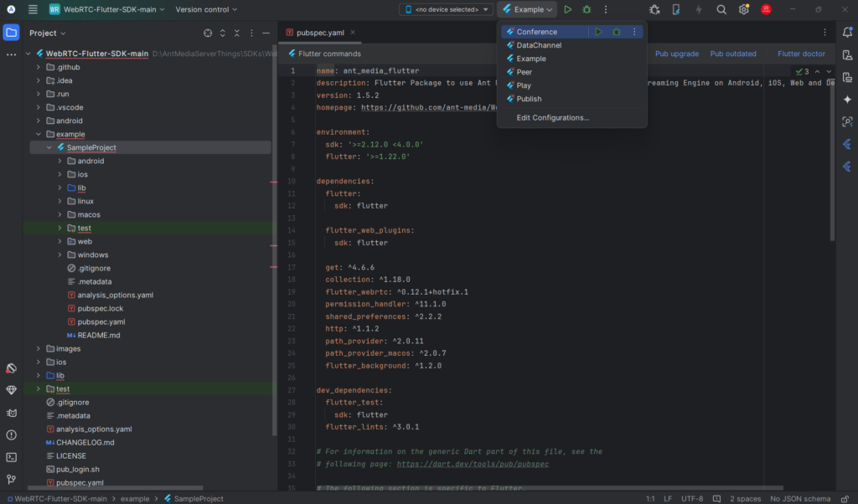The height and width of the screenshot is (504, 858).
Task: Open pubspec.lock in SampleProject
Action: 101,308
